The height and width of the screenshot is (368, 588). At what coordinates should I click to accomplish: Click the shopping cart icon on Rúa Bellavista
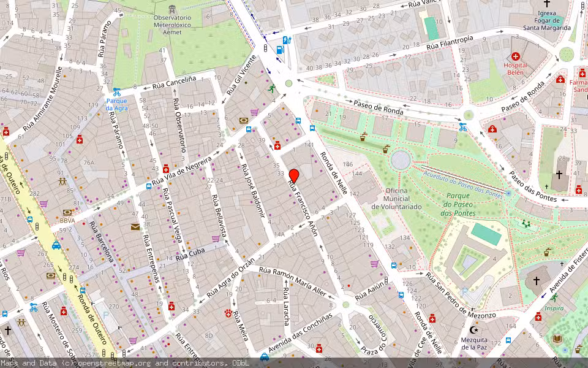[215, 239]
